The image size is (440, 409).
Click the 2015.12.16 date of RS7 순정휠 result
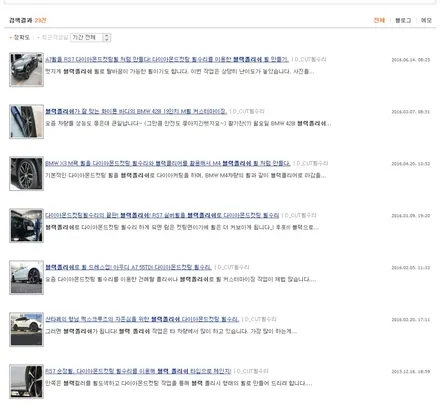pyautogui.click(x=411, y=372)
